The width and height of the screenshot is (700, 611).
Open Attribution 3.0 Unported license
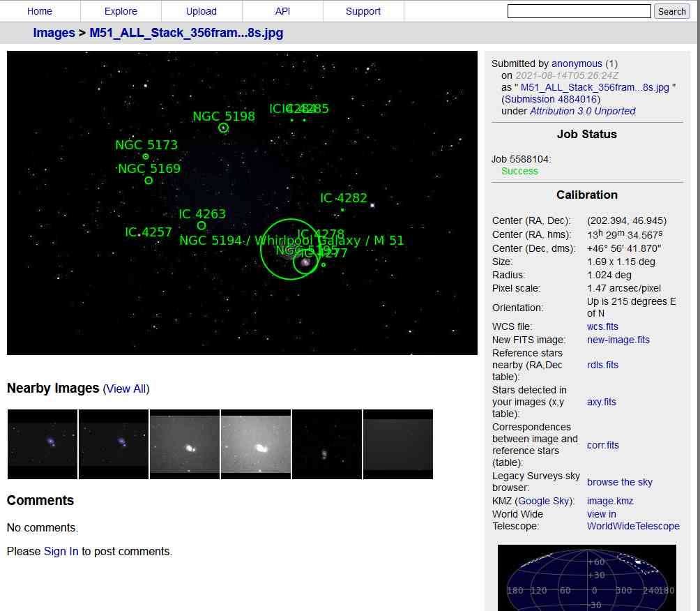tap(582, 111)
